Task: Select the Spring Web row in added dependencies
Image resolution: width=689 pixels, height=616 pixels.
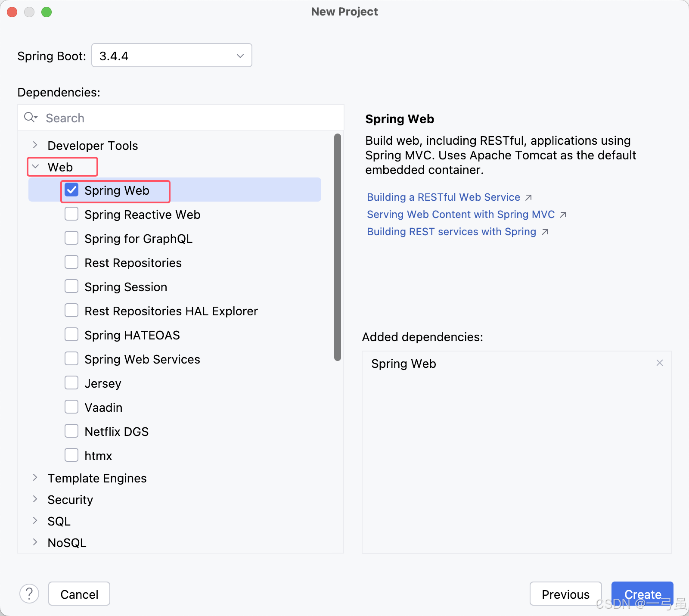Action: point(517,364)
